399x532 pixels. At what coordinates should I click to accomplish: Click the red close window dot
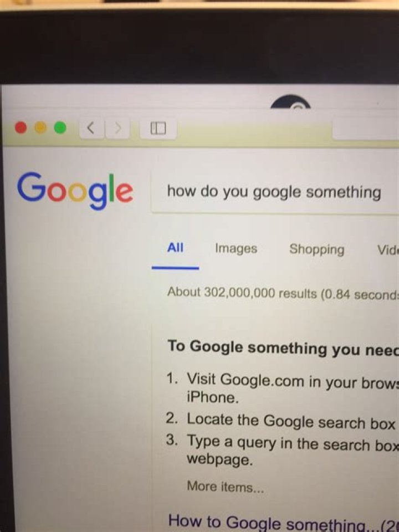coord(21,127)
